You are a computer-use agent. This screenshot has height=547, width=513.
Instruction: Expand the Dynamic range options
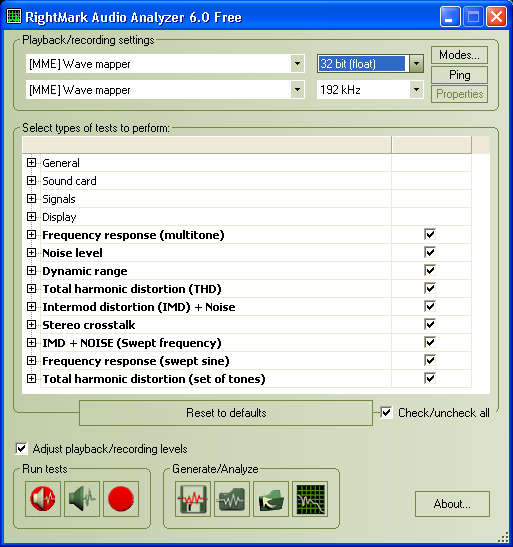click(31, 271)
